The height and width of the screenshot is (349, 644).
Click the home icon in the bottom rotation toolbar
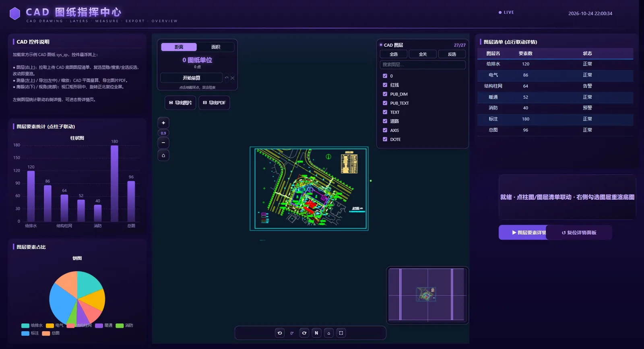tap(329, 333)
